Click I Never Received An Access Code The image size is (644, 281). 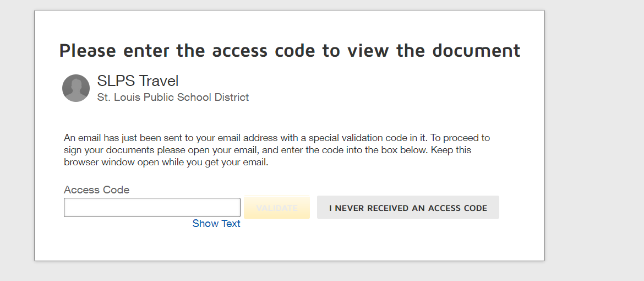point(408,208)
